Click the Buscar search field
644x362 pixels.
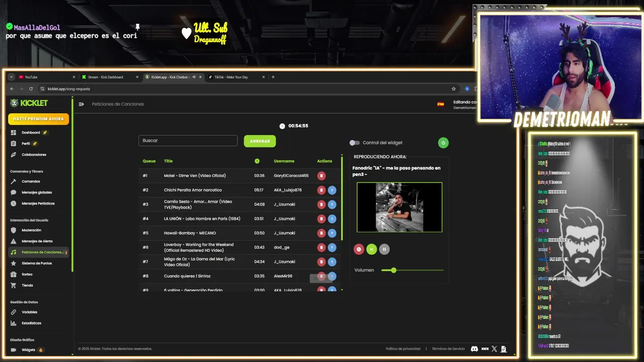(188, 141)
